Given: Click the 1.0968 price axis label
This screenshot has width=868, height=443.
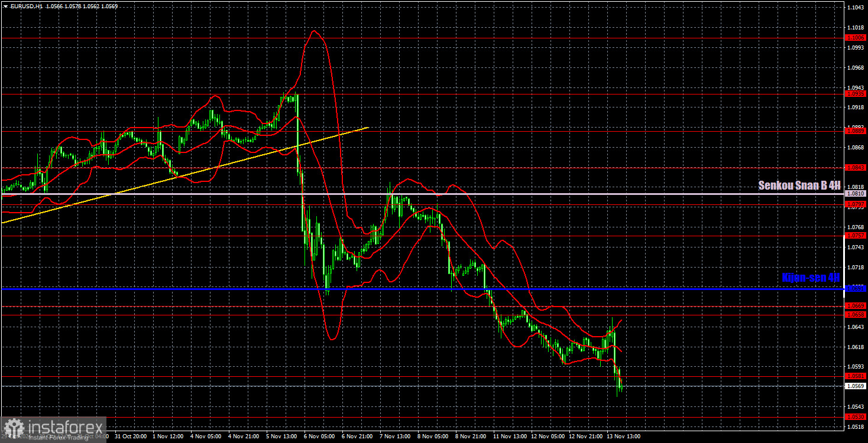Looking at the screenshot, I should [856, 67].
